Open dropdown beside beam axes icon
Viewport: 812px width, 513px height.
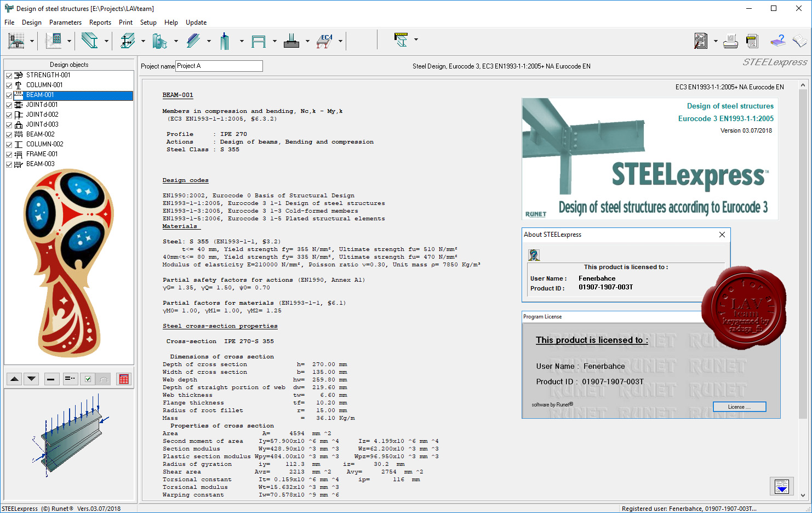click(143, 41)
